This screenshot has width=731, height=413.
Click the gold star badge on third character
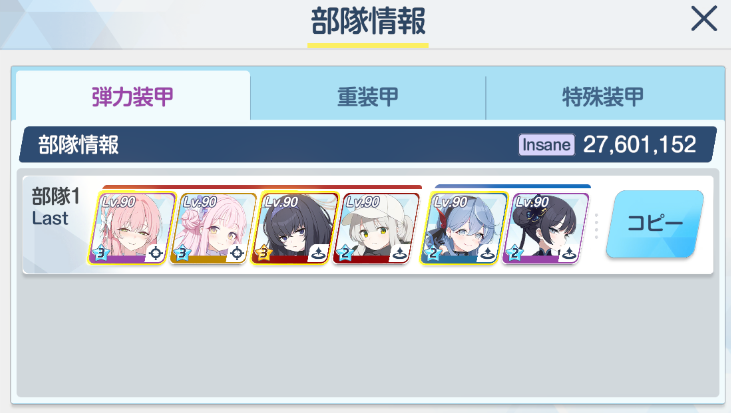coord(263,254)
